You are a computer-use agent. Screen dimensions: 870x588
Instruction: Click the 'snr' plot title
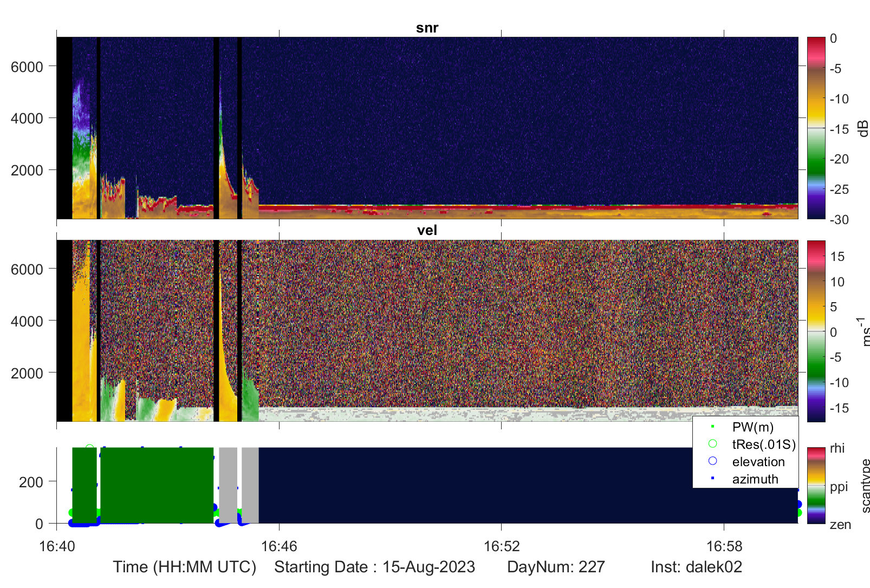(427, 28)
